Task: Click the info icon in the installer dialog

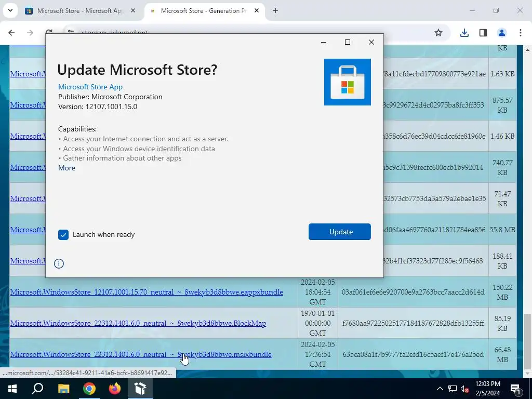Action: coord(59,263)
